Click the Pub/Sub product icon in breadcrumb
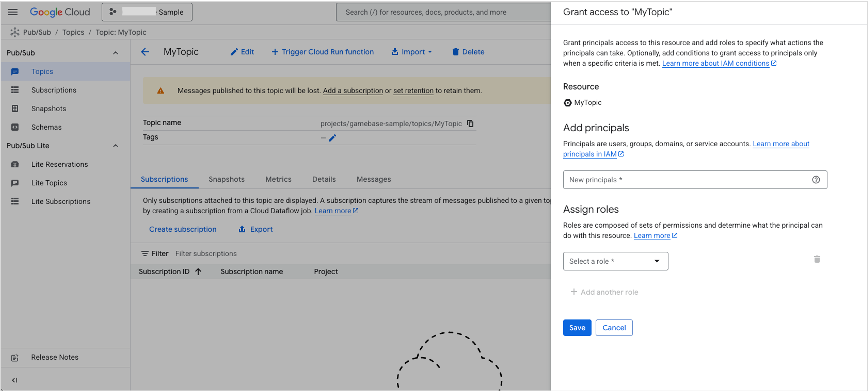This screenshot has width=868, height=392. coord(15,32)
